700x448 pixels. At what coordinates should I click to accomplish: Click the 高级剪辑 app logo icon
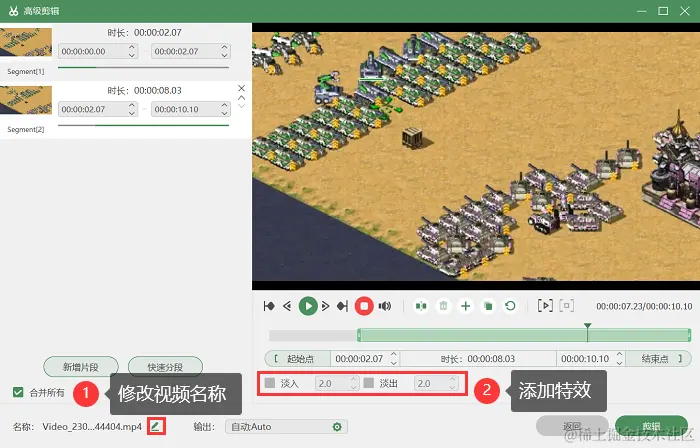(13, 11)
